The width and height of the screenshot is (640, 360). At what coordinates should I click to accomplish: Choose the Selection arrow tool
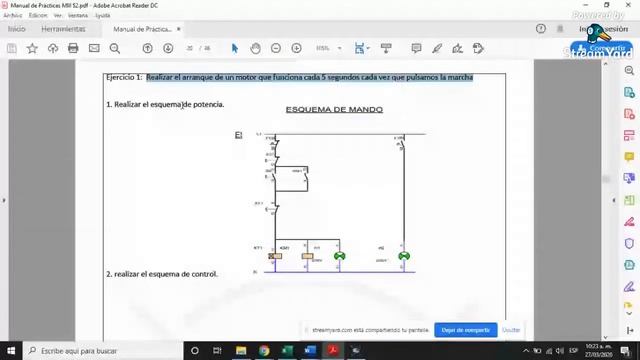[x=235, y=49]
